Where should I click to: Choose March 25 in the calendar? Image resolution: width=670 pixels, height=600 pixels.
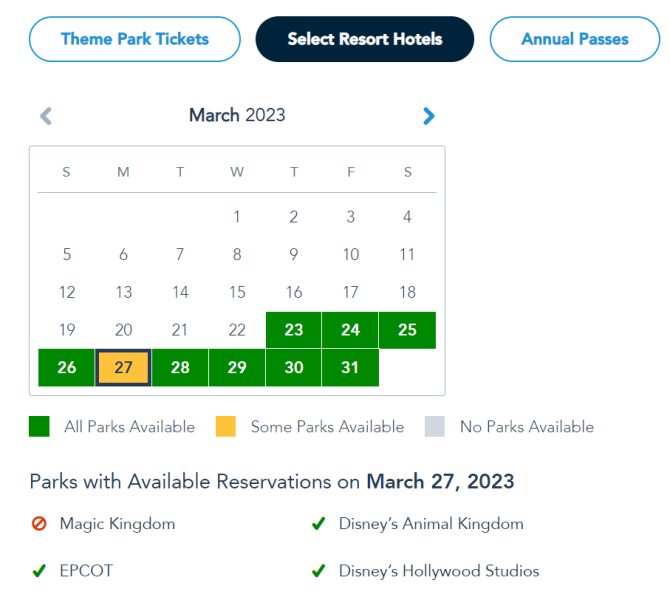(x=407, y=330)
